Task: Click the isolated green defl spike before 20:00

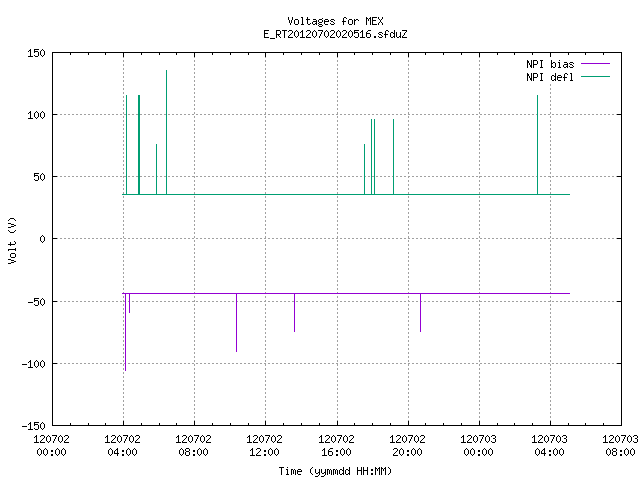Action: pyautogui.click(x=393, y=157)
